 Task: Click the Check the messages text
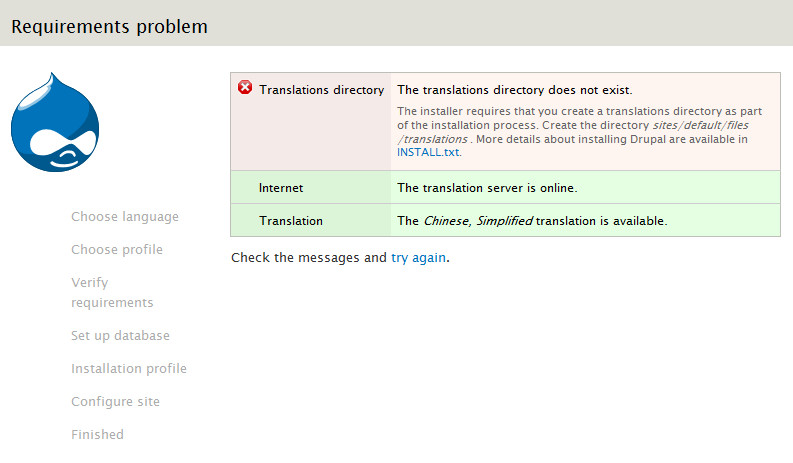tap(308, 258)
